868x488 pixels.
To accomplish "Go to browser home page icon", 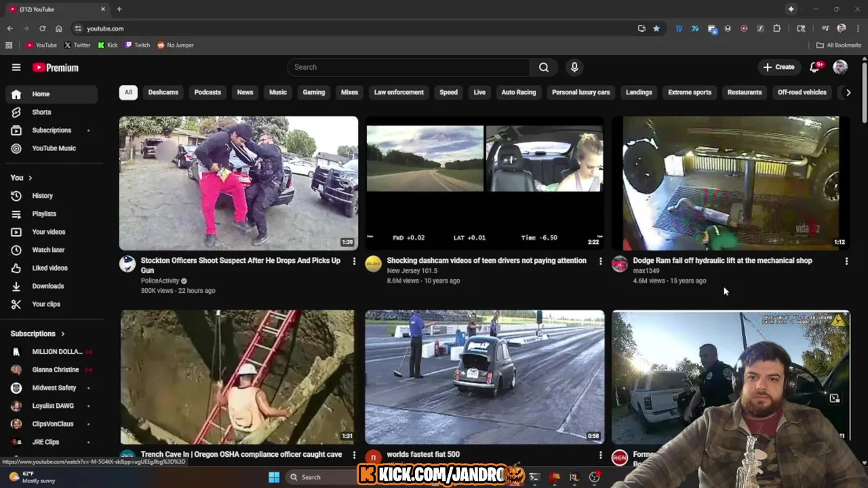I will [59, 28].
